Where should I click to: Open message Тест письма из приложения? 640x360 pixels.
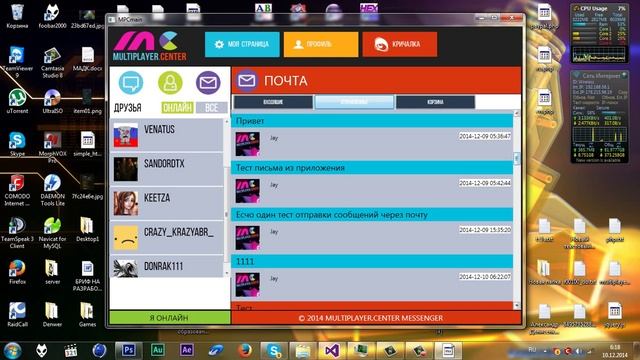[372, 168]
